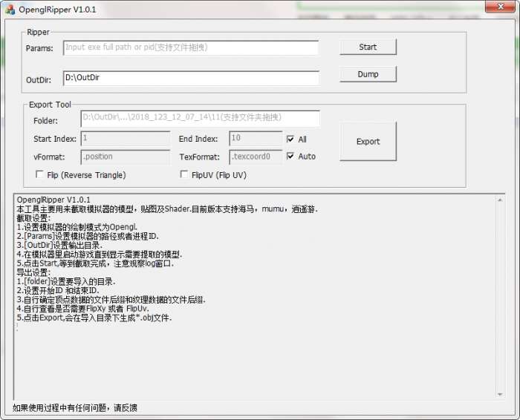
Task: Enable Flip (Reverse Triangle) checkbox
Action: 39,174
